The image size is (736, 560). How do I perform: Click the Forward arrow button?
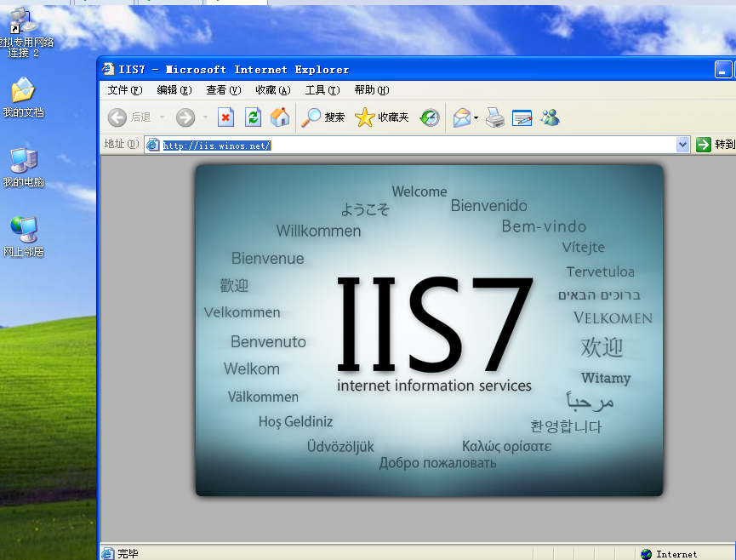[x=185, y=117]
